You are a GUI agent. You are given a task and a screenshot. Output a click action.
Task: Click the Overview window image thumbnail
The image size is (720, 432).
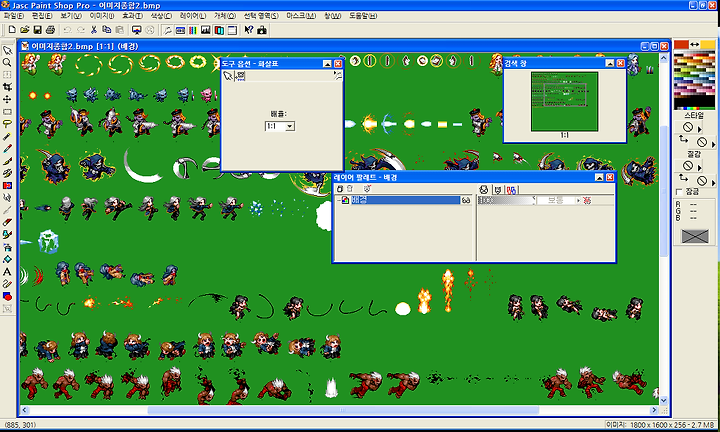564,101
